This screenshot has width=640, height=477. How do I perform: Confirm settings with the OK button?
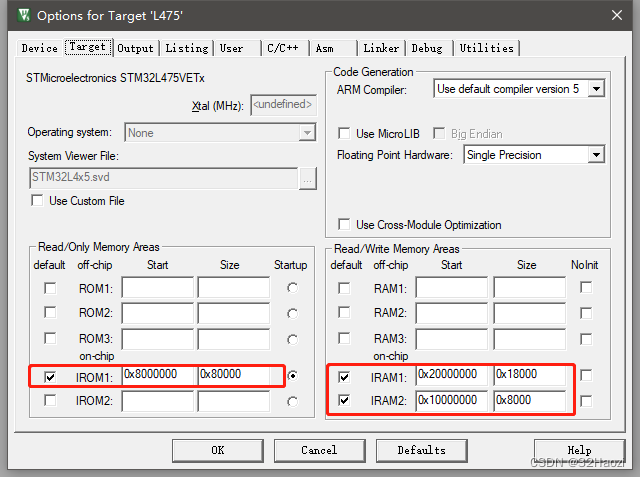point(218,450)
